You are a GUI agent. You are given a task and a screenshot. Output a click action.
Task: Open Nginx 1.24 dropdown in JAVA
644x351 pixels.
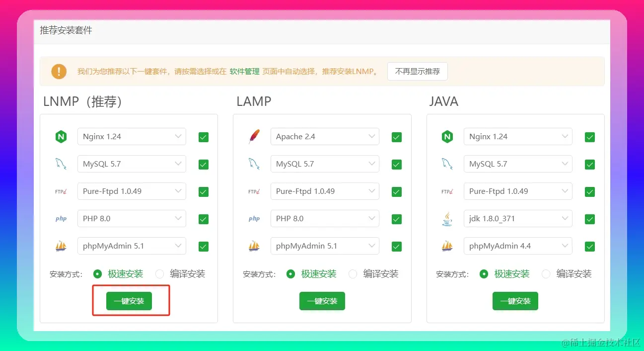pos(518,137)
